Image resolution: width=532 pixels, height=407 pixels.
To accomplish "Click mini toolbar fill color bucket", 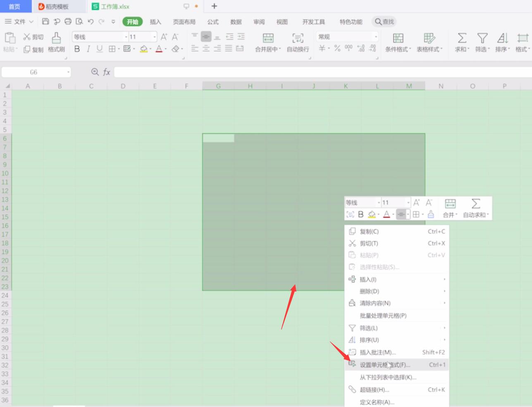I will pos(372,214).
